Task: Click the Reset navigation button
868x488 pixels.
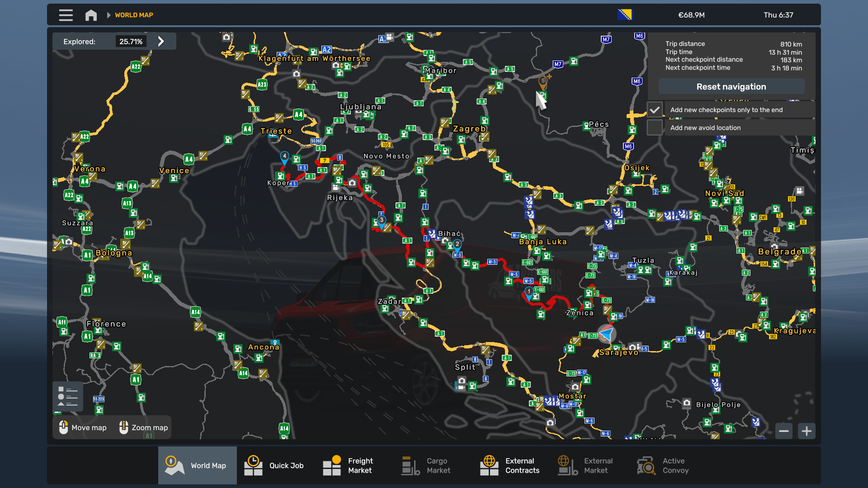Action: pyautogui.click(x=731, y=86)
